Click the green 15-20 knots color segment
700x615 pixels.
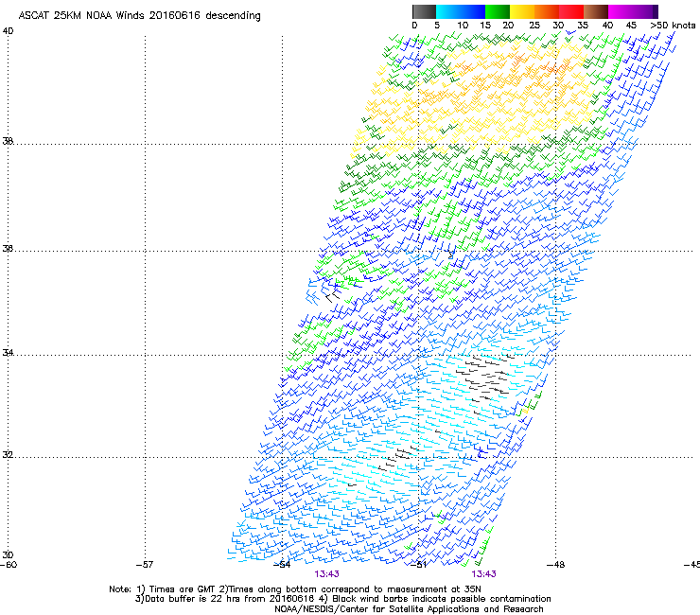(498, 11)
